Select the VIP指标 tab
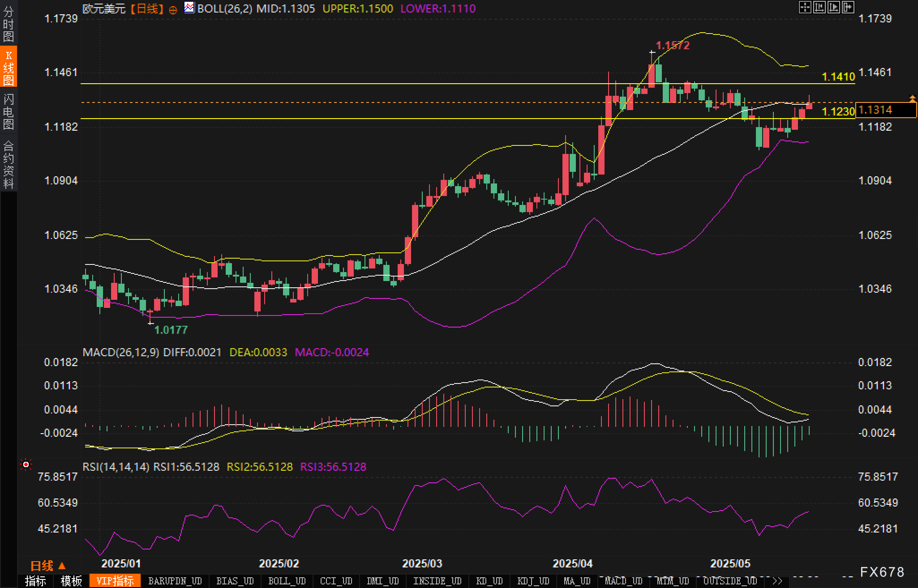918x588 pixels. click(x=115, y=581)
